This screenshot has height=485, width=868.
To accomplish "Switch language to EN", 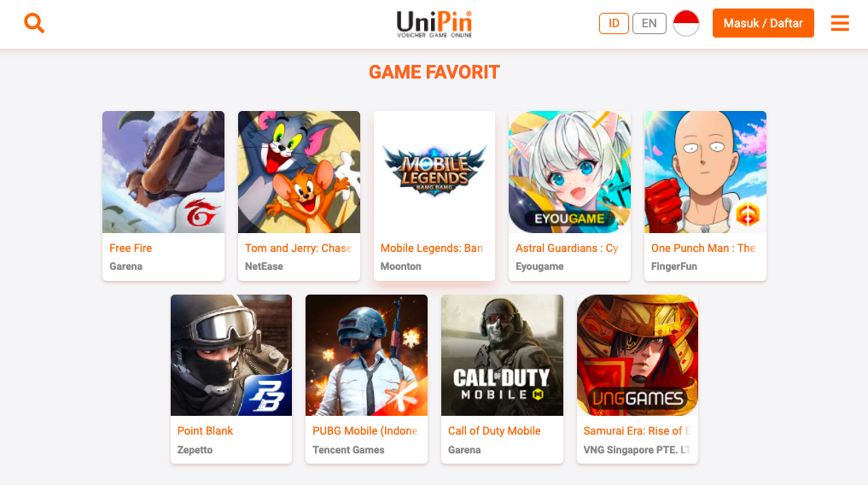I will coord(650,23).
